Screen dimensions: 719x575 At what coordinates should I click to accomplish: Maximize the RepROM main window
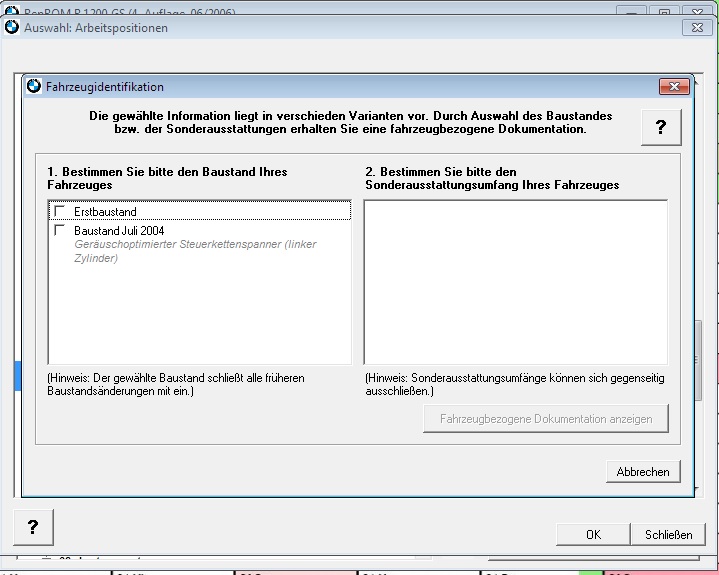(663, 10)
